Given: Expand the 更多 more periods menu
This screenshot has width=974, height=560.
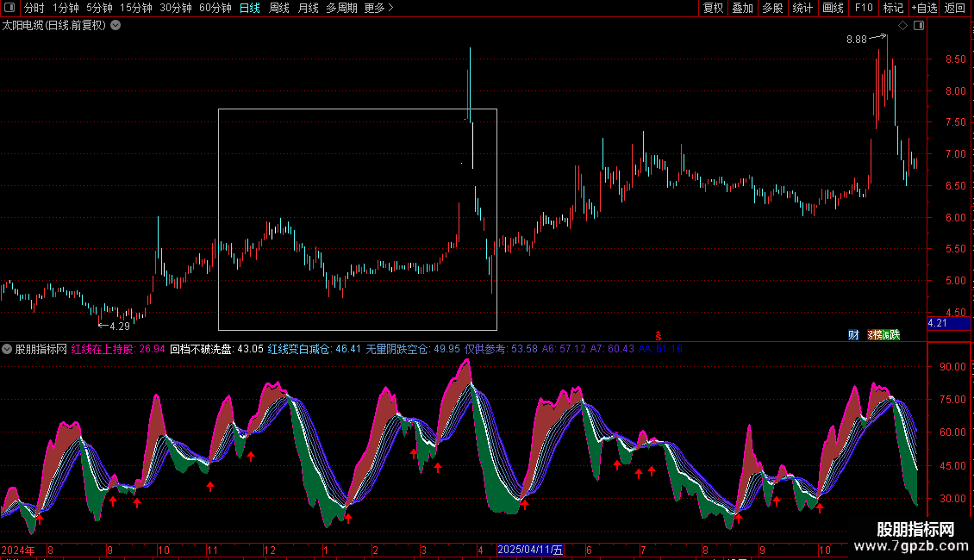Looking at the screenshot, I should (378, 8).
